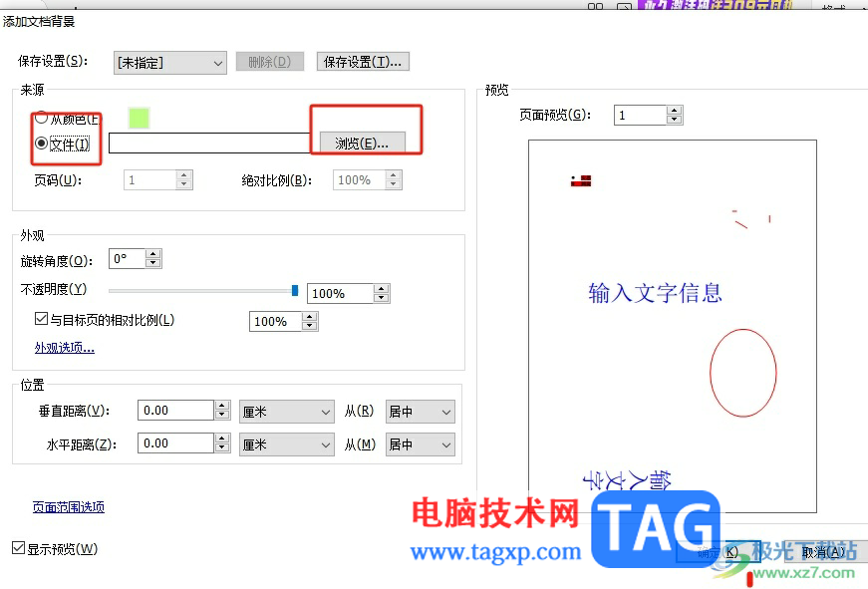Decrease 不透明度 with down arrow
The image size is (868, 589).
pyautogui.click(x=382, y=298)
